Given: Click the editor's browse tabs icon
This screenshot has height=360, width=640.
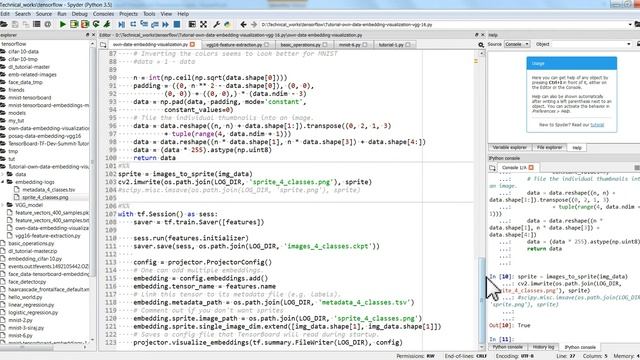Looking at the screenshot, I should tap(103, 44).
